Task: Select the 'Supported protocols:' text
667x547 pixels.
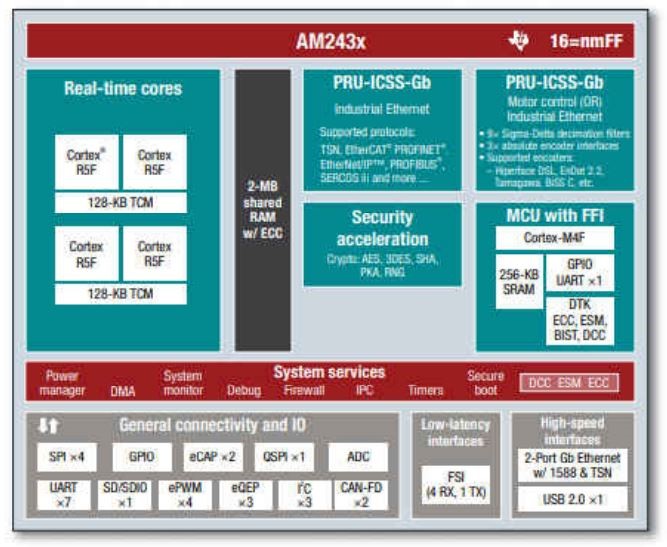Action: click(367, 132)
